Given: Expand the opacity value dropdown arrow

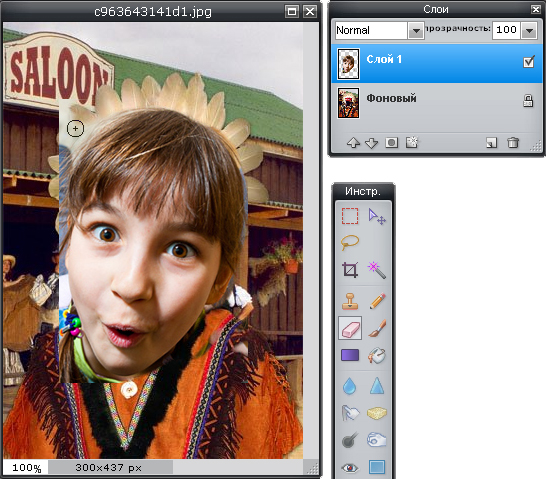Looking at the screenshot, I should pyautogui.click(x=529, y=30).
